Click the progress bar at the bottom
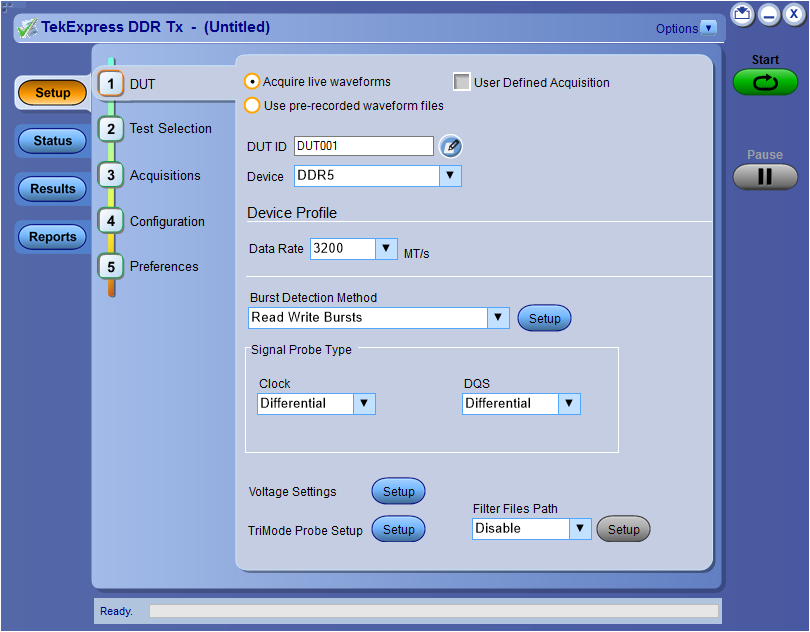Image resolution: width=810 pixels, height=632 pixels. [x=433, y=611]
